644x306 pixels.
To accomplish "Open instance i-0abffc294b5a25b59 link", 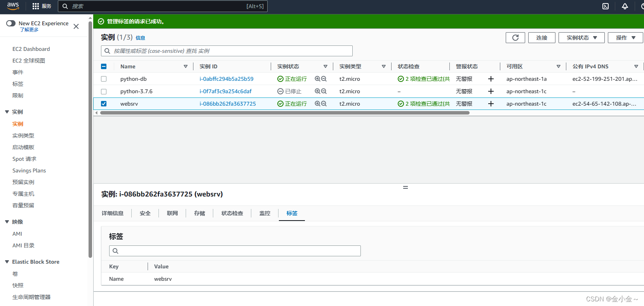I will [x=226, y=79].
